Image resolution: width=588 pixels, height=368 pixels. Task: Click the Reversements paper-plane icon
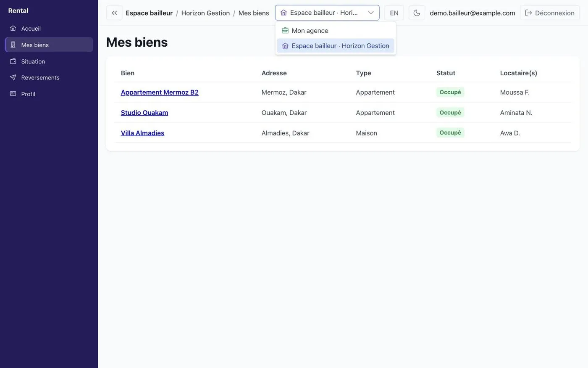[x=13, y=77]
